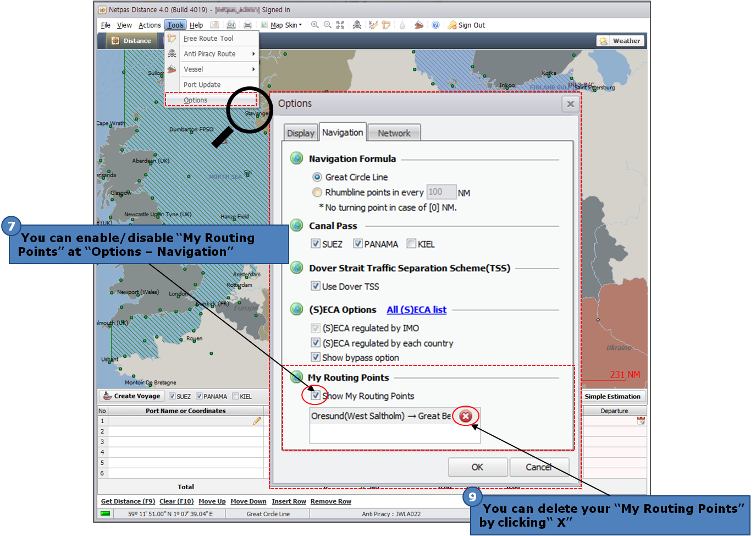Screen dimensions: 756x536
Task: Click the Simple Estimation panel header
Action: (x=612, y=396)
